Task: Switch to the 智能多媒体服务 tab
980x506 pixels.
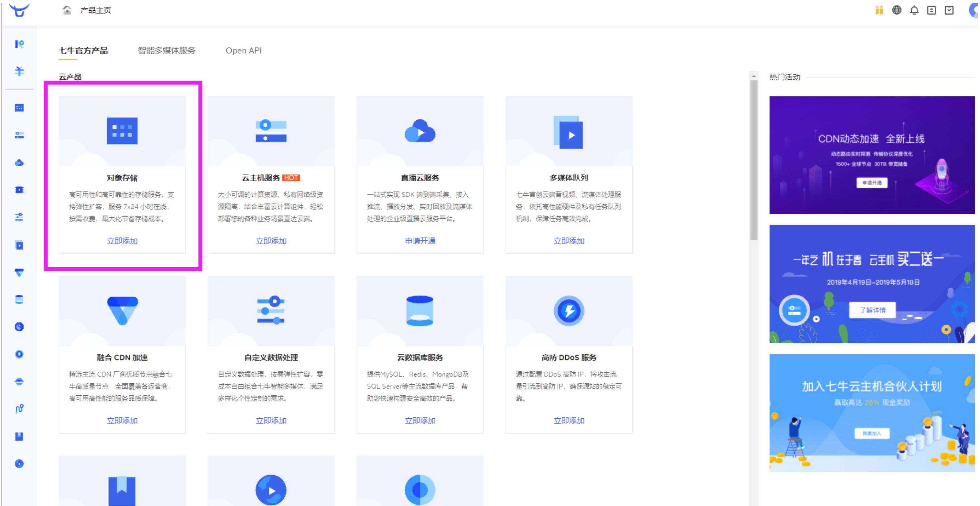Action: point(167,50)
